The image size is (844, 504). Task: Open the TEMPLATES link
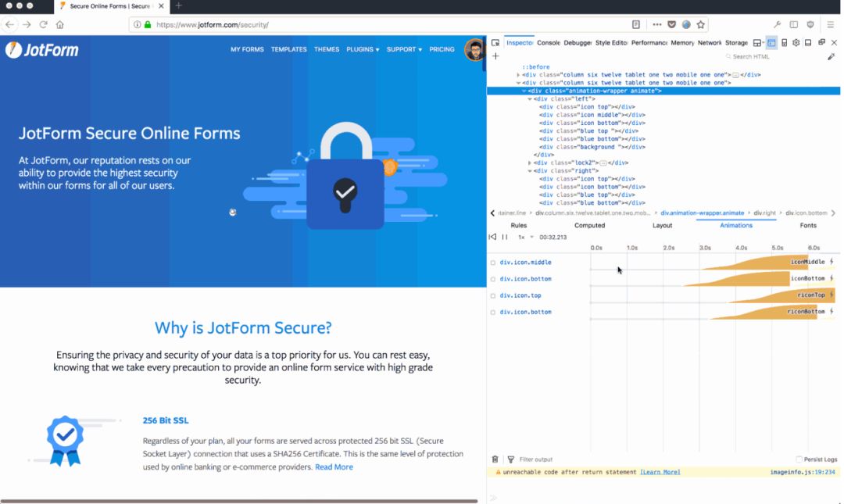pos(288,49)
